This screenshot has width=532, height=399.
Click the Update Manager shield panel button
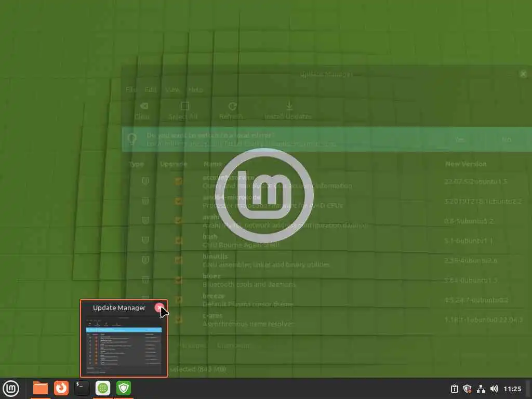(x=124, y=388)
